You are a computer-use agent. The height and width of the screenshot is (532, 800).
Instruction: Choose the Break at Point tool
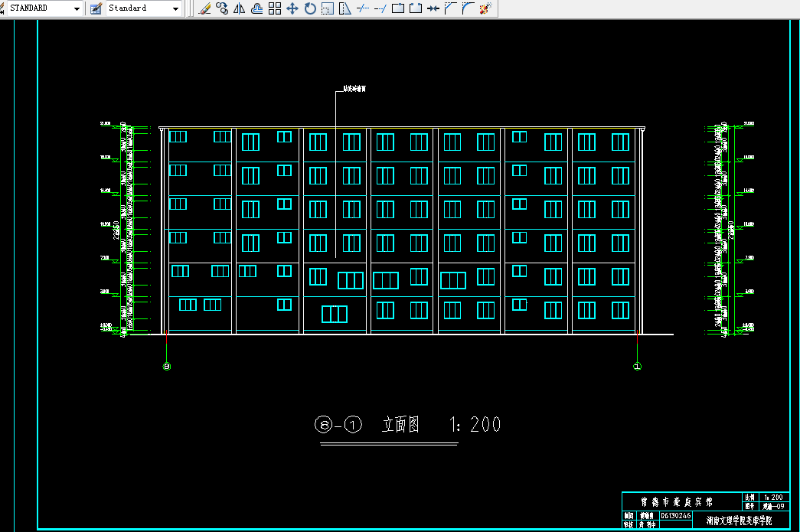[398, 8]
